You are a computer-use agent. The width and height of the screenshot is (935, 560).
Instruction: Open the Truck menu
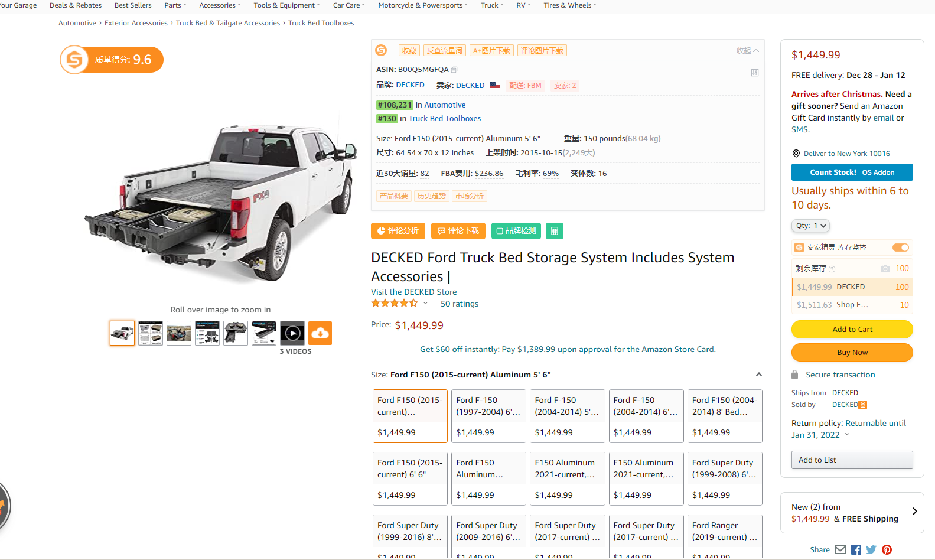(492, 5)
